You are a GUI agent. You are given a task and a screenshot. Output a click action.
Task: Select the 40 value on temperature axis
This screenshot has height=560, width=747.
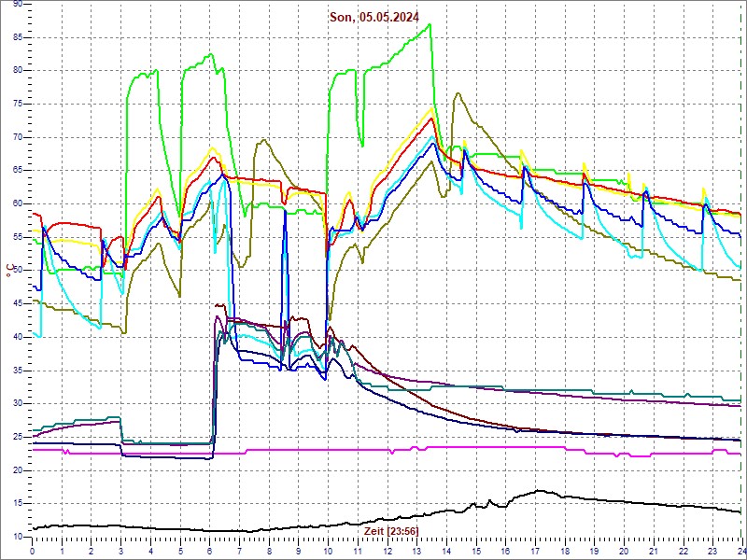coord(18,337)
